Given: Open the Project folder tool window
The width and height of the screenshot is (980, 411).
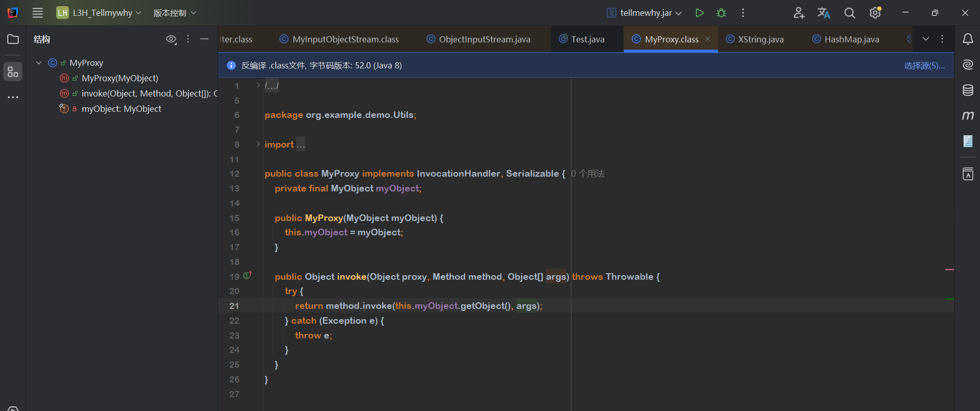Looking at the screenshot, I should coord(13,39).
